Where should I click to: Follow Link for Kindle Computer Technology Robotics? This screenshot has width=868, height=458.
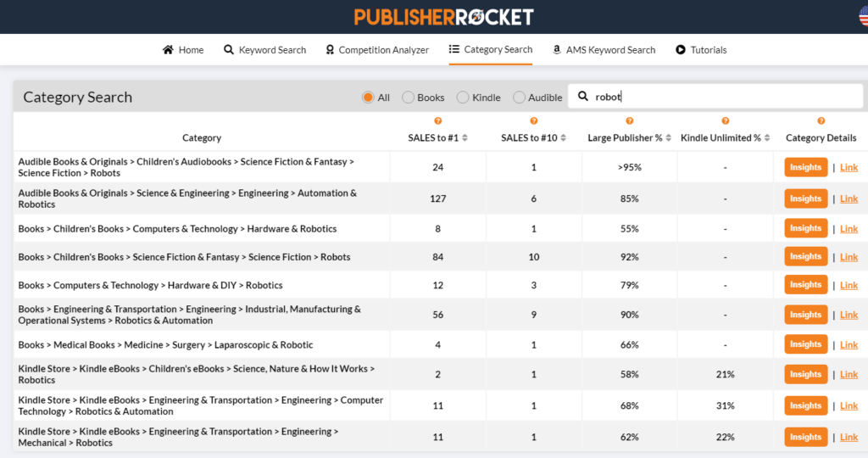[849, 406]
